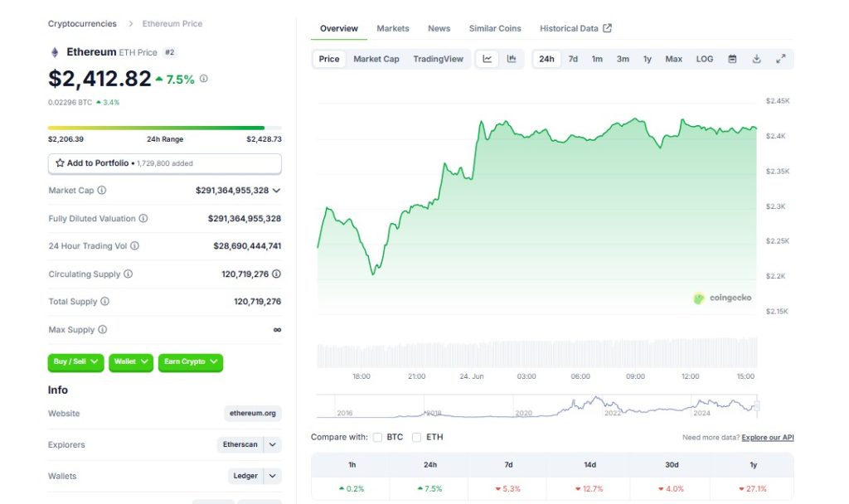Switch to candlestick chart icon
Screen dimensions: 849x504
(x=511, y=59)
